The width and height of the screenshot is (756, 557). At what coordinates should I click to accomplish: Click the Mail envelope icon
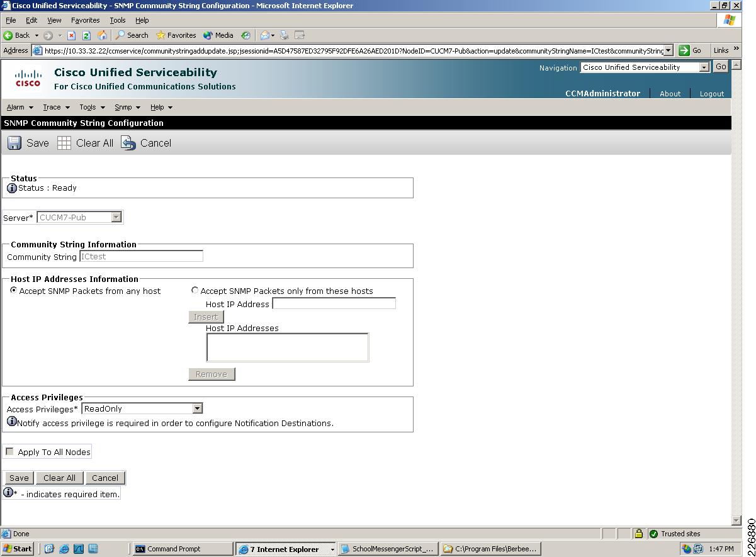coord(265,35)
